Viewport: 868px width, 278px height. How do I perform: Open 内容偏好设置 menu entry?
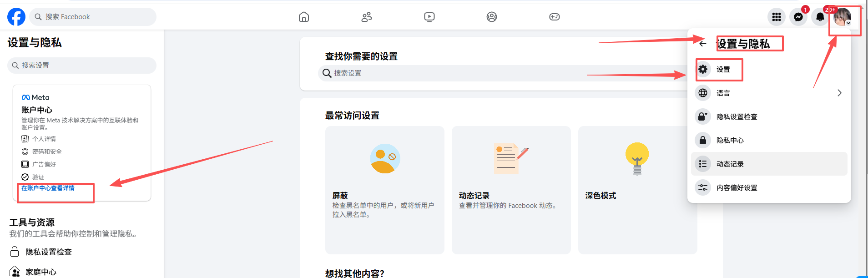[737, 187]
